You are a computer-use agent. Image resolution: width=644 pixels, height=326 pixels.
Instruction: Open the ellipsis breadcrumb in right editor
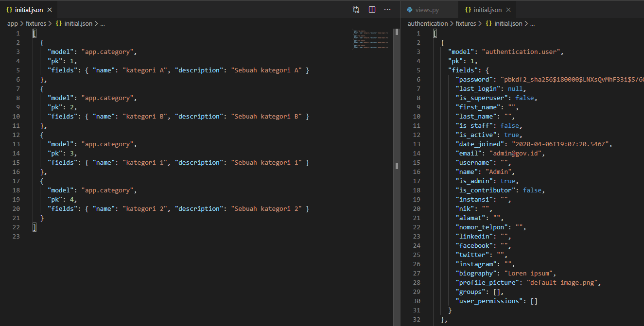tap(532, 23)
